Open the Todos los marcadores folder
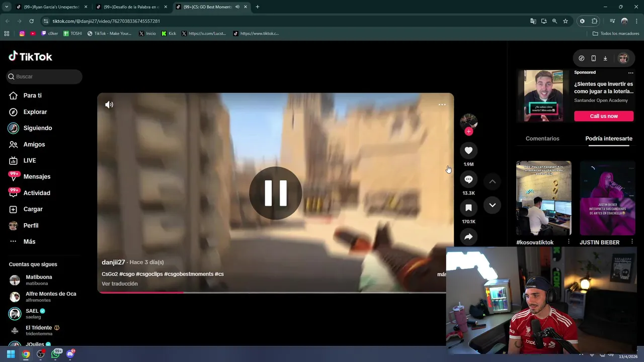The width and height of the screenshot is (644, 362). 616,34
